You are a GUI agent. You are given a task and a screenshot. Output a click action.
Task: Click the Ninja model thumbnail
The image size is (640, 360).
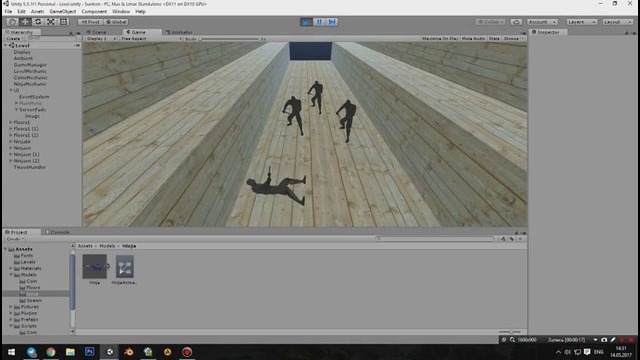pos(94,267)
